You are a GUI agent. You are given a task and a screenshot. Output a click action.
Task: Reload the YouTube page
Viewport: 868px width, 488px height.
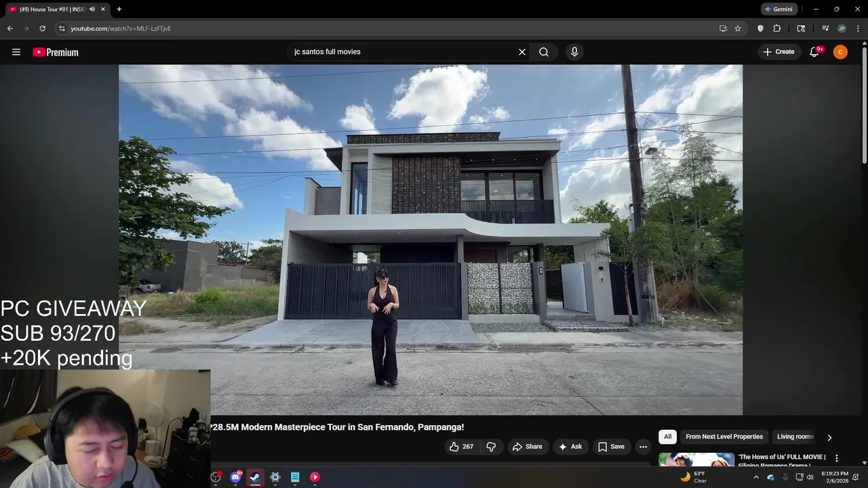point(42,28)
